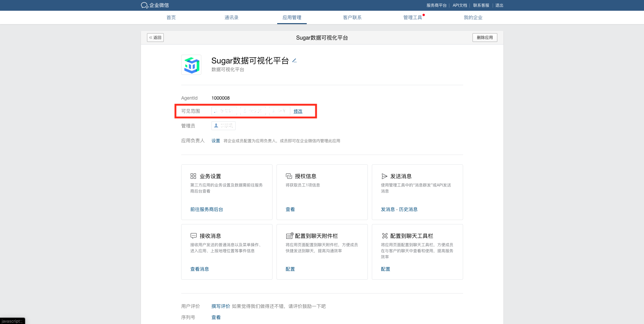Click the 发送消息 card title

pos(401,176)
